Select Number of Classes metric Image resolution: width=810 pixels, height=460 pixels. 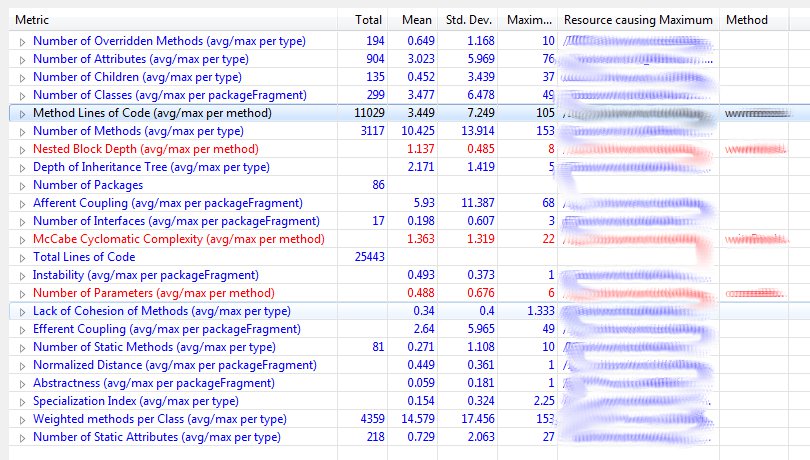coord(170,95)
